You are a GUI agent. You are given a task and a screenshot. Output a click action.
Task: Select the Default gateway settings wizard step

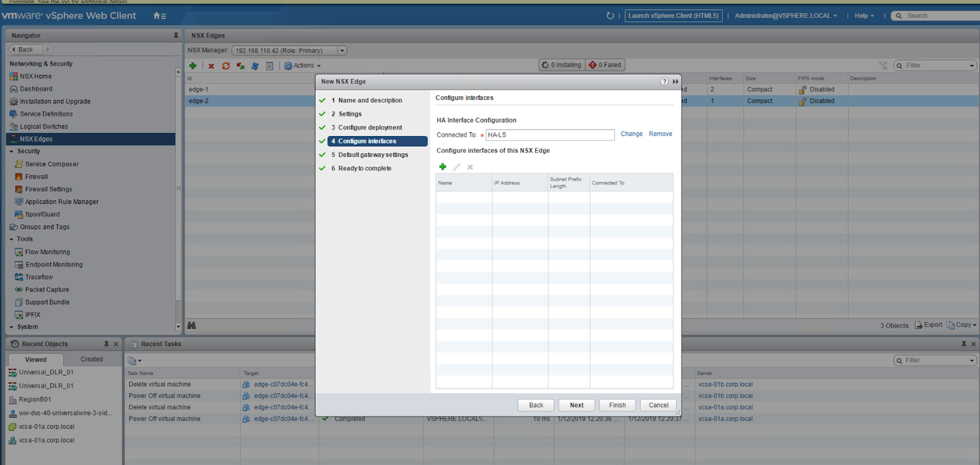pos(373,155)
